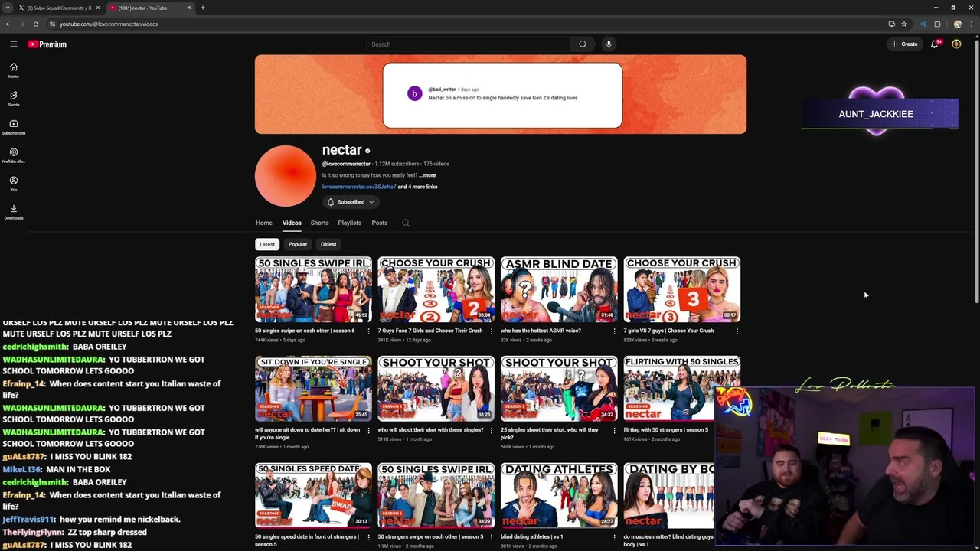The height and width of the screenshot is (551, 980).
Task: Start voice search with the microphone
Action: coord(609,44)
